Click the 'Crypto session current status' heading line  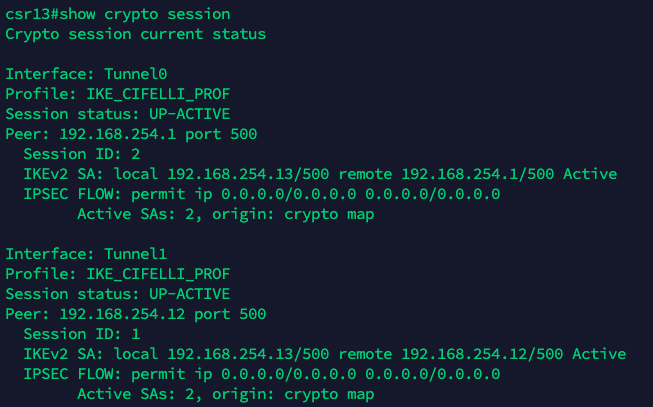point(136,34)
